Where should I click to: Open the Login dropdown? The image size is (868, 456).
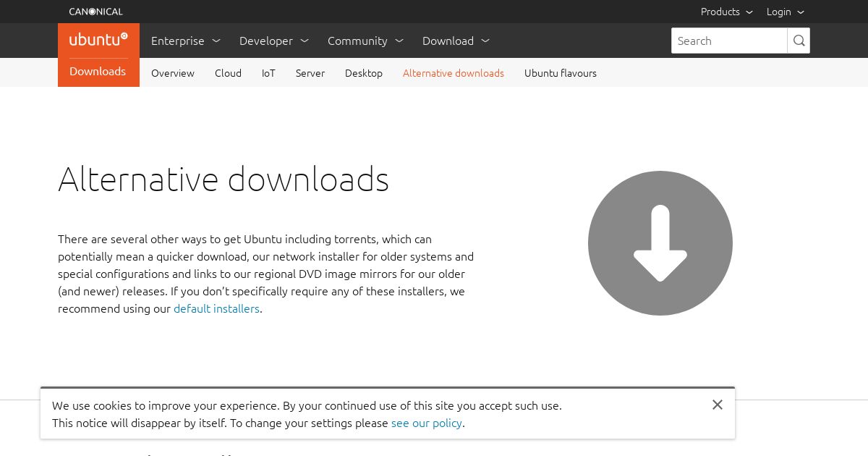coord(786,12)
